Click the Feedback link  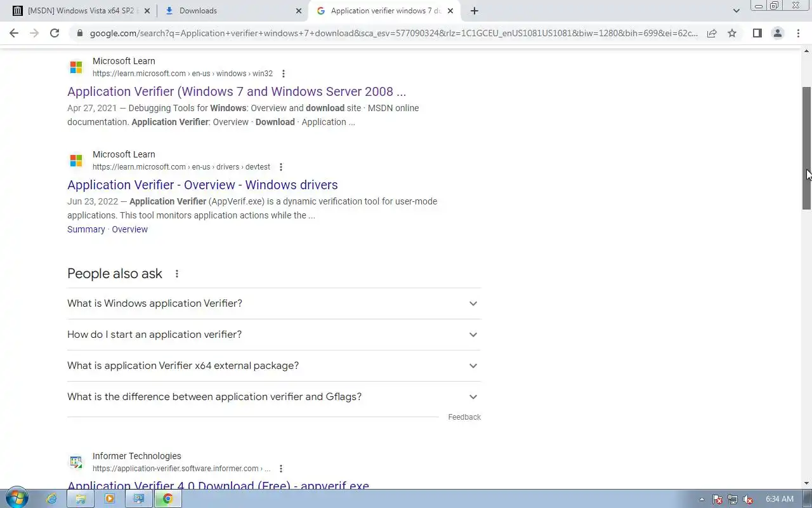point(464,417)
